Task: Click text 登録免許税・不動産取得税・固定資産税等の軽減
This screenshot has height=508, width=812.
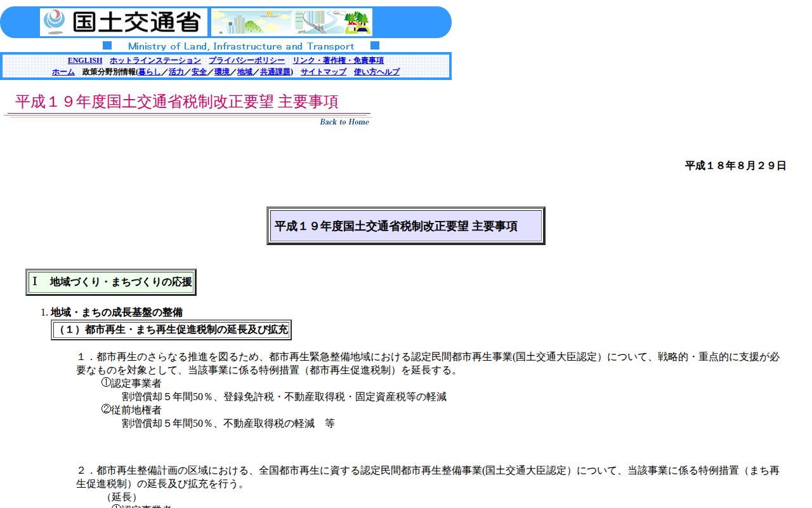Action: (335, 397)
